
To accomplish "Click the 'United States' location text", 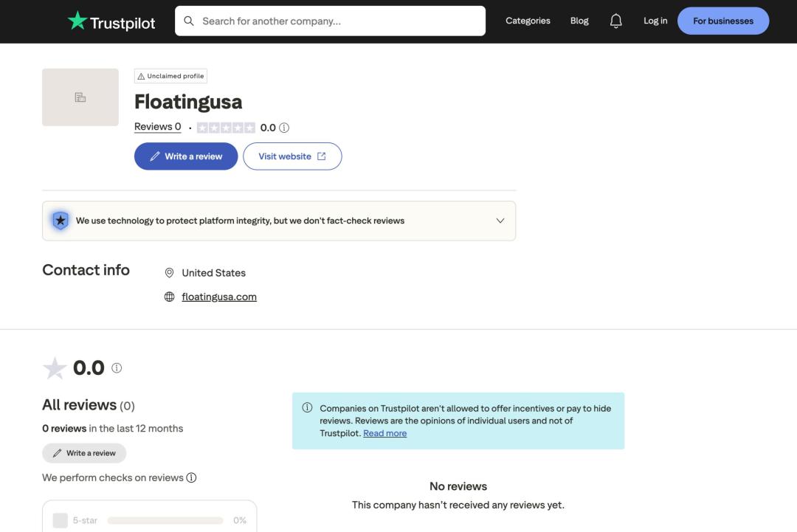I will point(213,273).
